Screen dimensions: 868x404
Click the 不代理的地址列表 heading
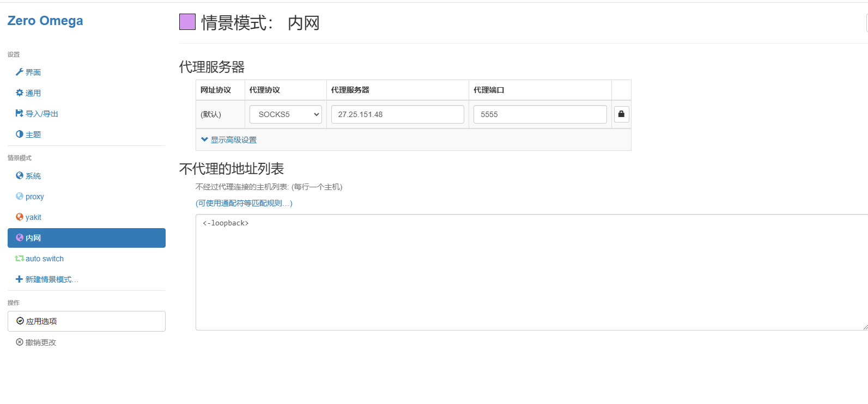click(x=232, y=169)
